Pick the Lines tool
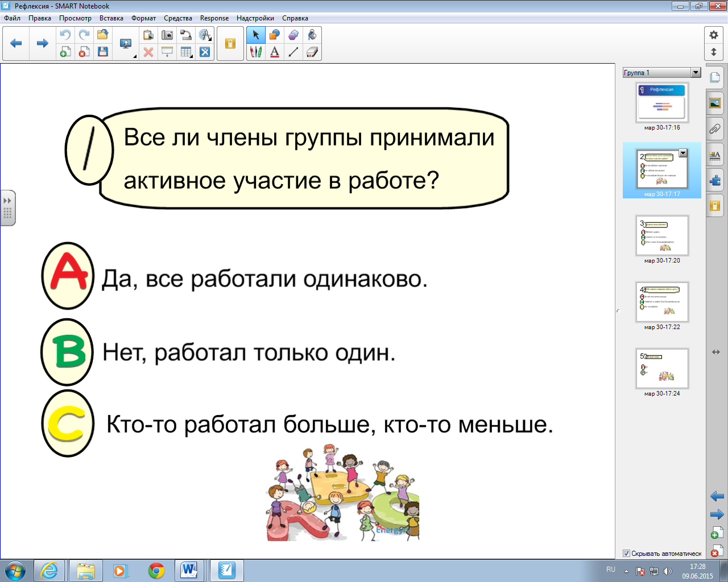This screenshot has width=728, height=582. coord(293,52)
